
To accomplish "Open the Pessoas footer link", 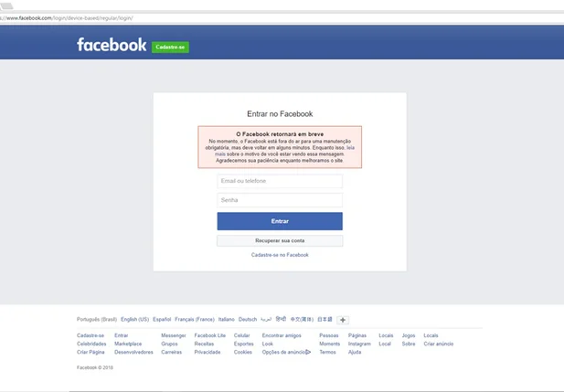I will point(329,335).
